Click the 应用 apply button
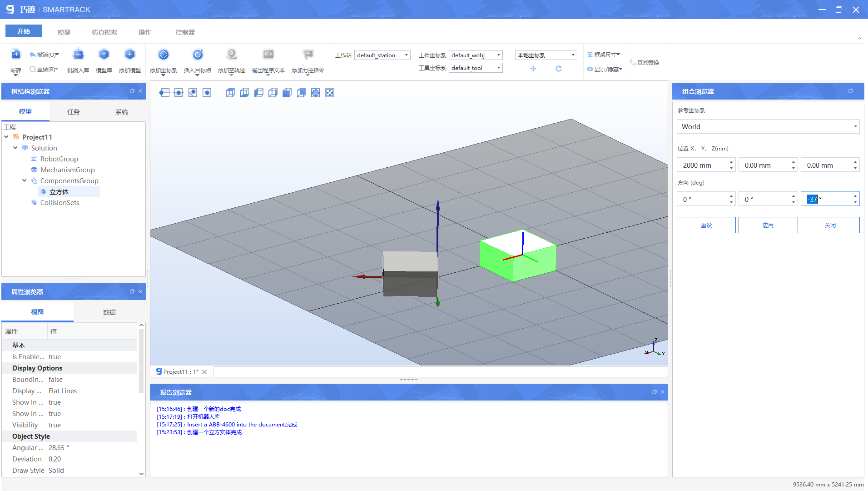Viewport: 868px width, 491px height. tap(768, 225)
